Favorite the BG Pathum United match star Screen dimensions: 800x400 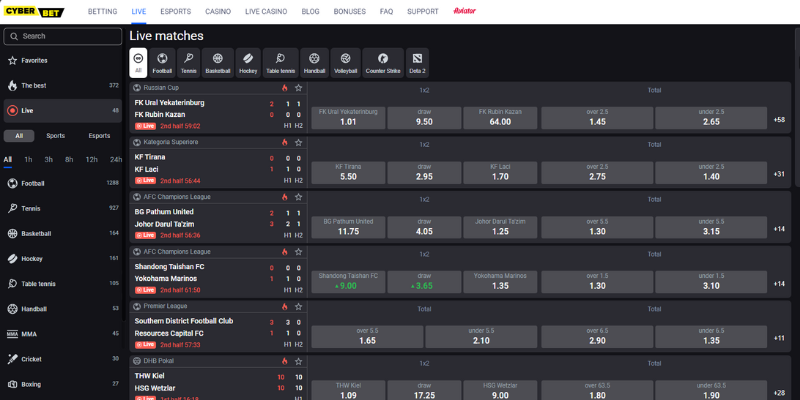(298, 197)
